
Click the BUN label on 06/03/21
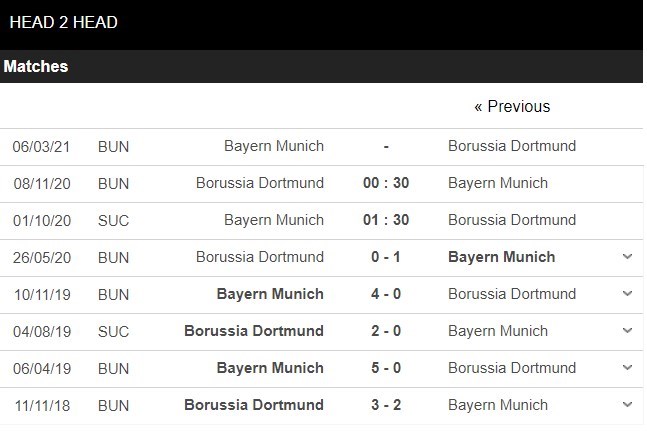113,146
